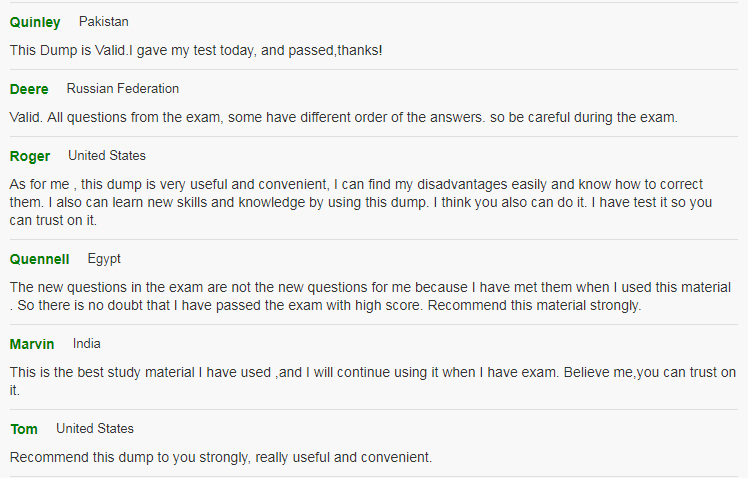Click the Russian Federation label
Viewport: 748px width, 478px height.
(123, 88)
